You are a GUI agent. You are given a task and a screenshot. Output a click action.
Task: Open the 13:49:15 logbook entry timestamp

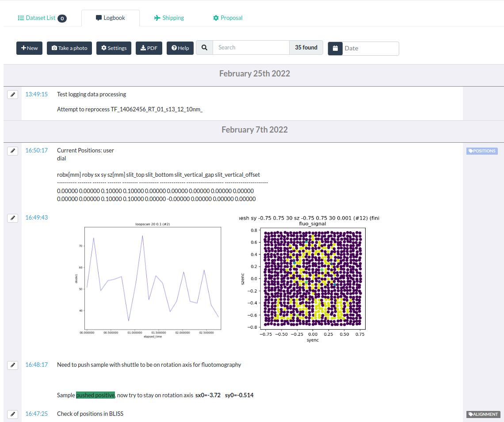37,94
